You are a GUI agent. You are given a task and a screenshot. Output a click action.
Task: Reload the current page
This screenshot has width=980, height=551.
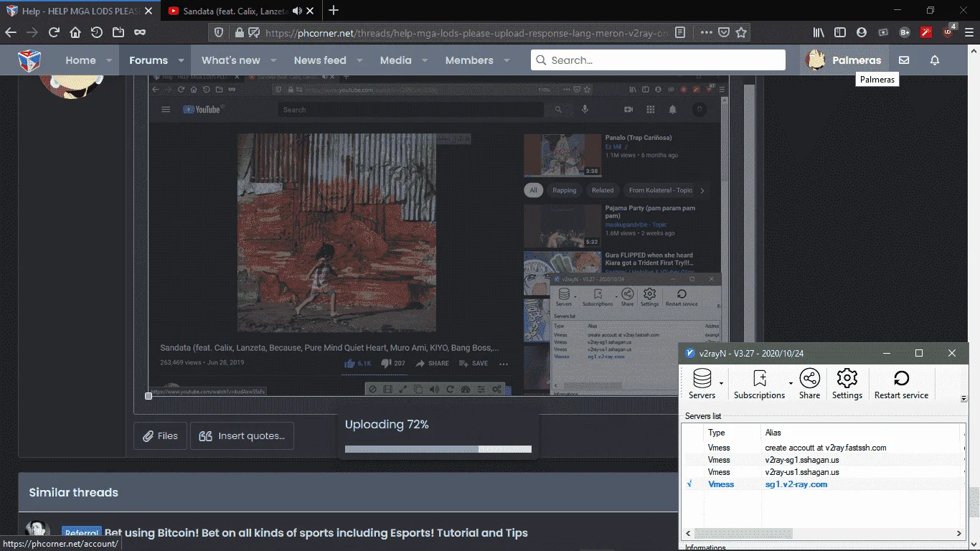click(x=54, y=32)
